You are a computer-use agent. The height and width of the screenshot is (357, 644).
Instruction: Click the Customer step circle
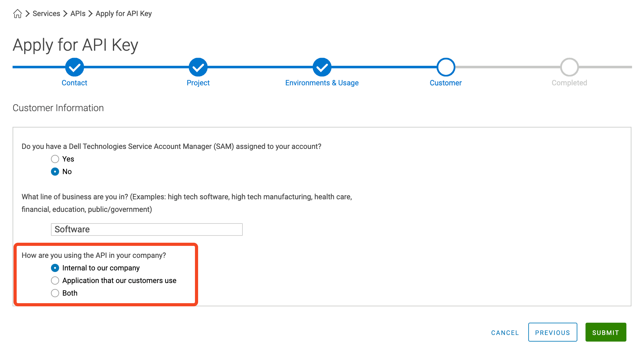click(446, 67)
